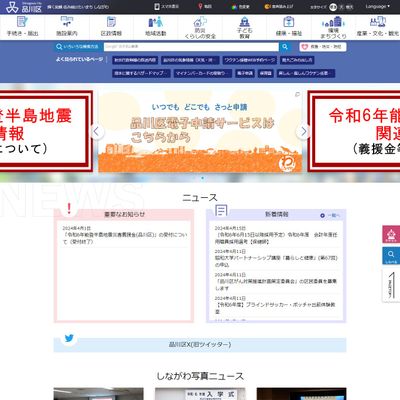Open the 地域活動 menu
Screen dimensions: 400x400
click(156, 26)
